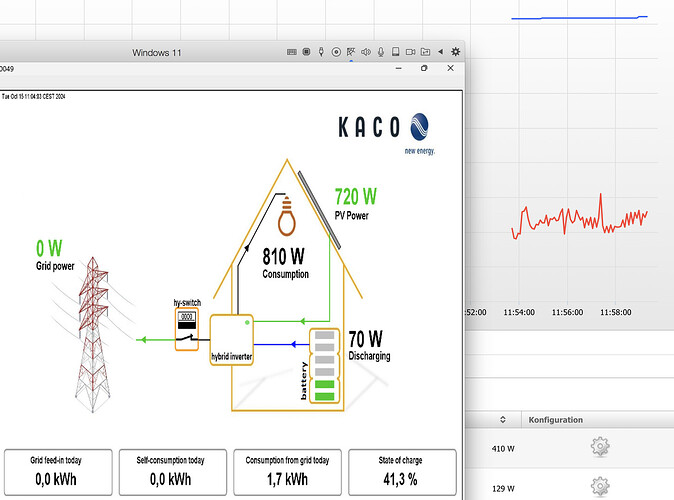Viewport: 674px width, 500px height.
Task: Click the Consumption from grid today box
Action: pyautogui.click(x=288, y=472)
